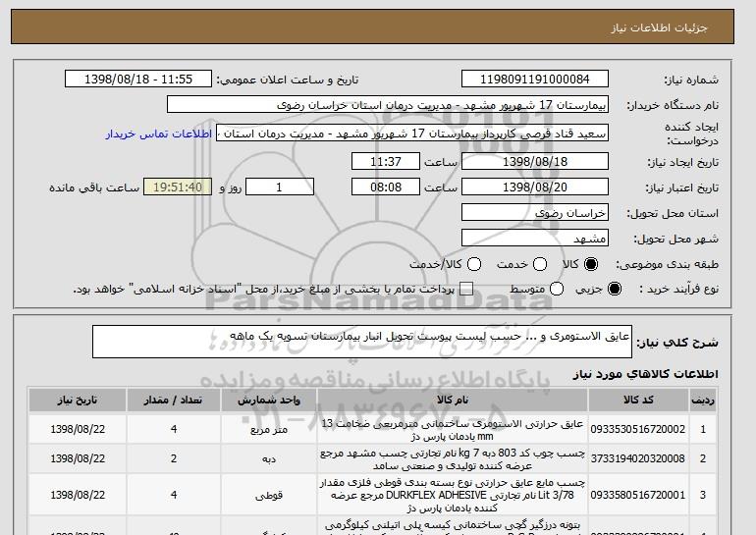
Task: Click item code 0933580516720001
Action: pos(638,495)
